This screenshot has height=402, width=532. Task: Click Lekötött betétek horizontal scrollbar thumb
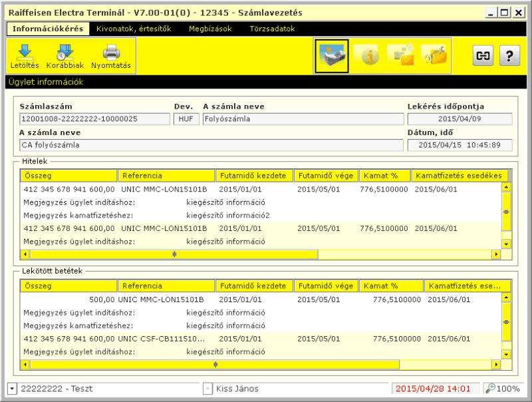tap(215, 365)
